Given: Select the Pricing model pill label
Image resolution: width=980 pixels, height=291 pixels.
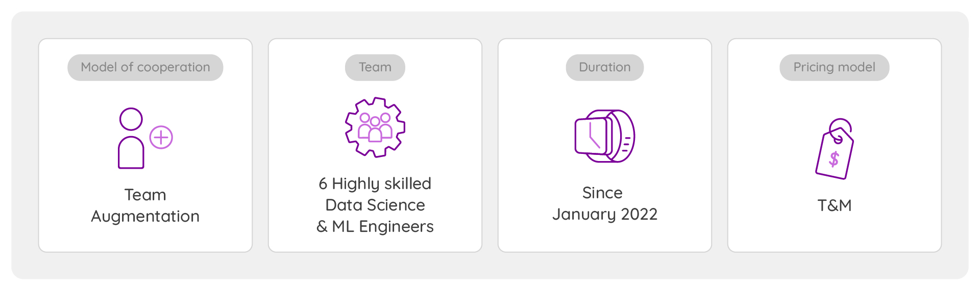Looking at the screenshot, I should tap(835, 67).
